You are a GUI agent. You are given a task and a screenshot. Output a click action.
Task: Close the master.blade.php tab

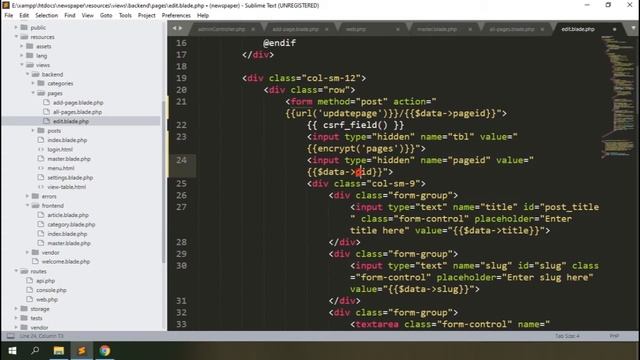point(470,29)
